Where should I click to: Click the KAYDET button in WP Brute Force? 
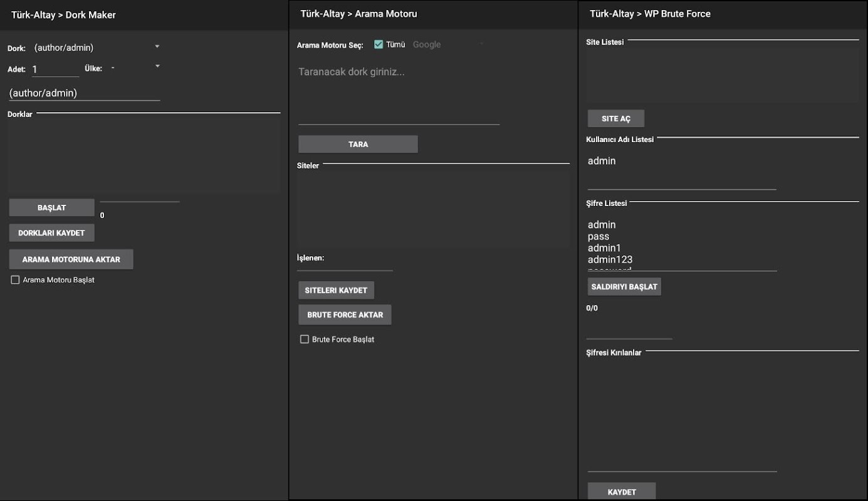pyautogui.click(x=622, y=492)
